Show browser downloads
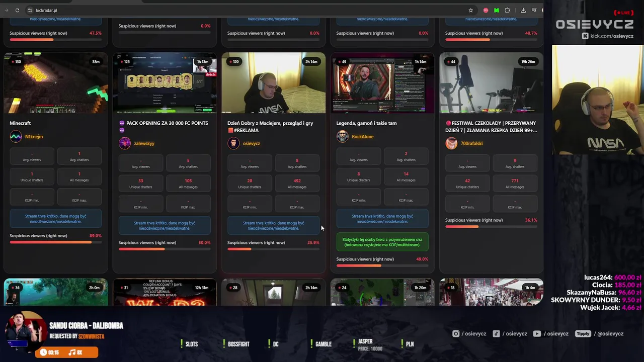Viewport: 644px width, 362px height. [523, 10]
